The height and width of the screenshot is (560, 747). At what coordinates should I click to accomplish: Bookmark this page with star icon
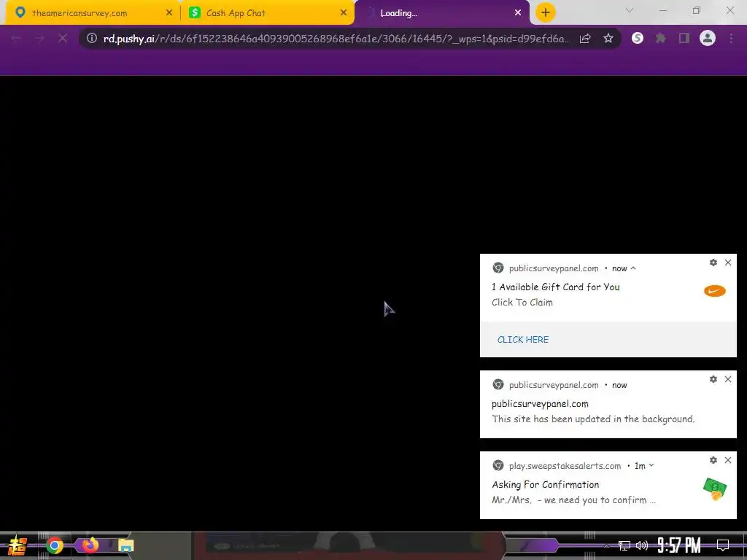pyautogui.click(x=608, y=39)
